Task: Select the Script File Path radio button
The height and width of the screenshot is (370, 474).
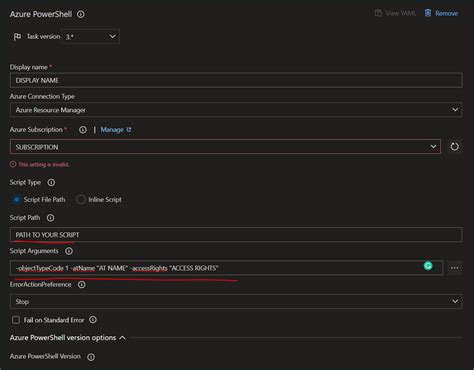Action: (16, 200)
